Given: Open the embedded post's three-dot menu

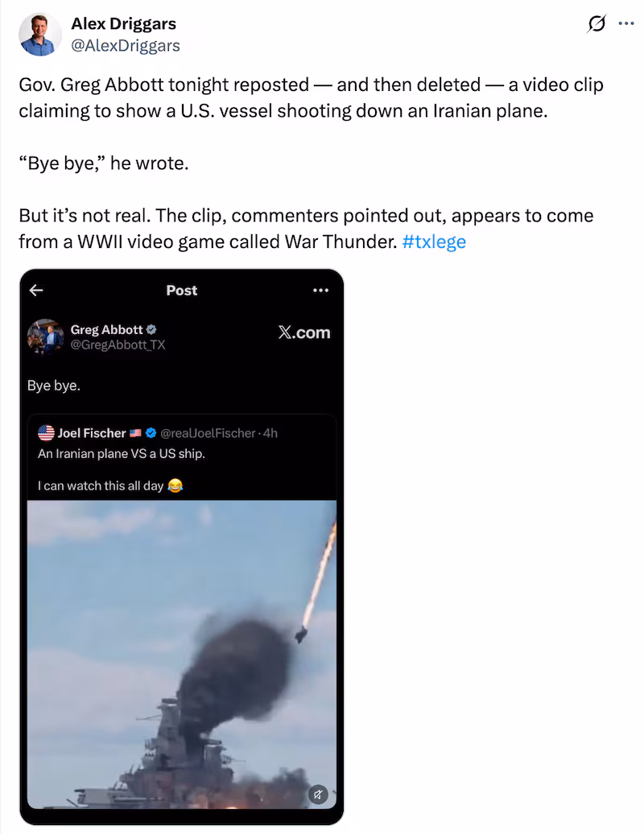Looking at the screenshot, I should click(x=320, y=291).
